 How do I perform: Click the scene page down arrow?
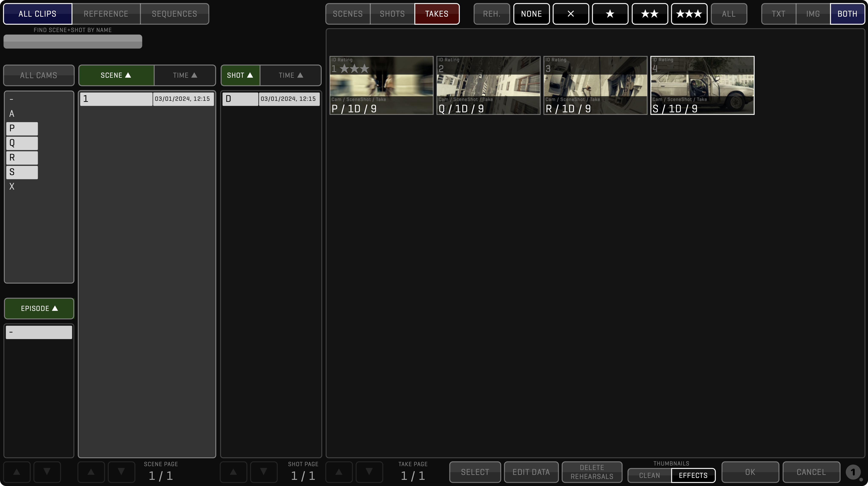(121, 472)
